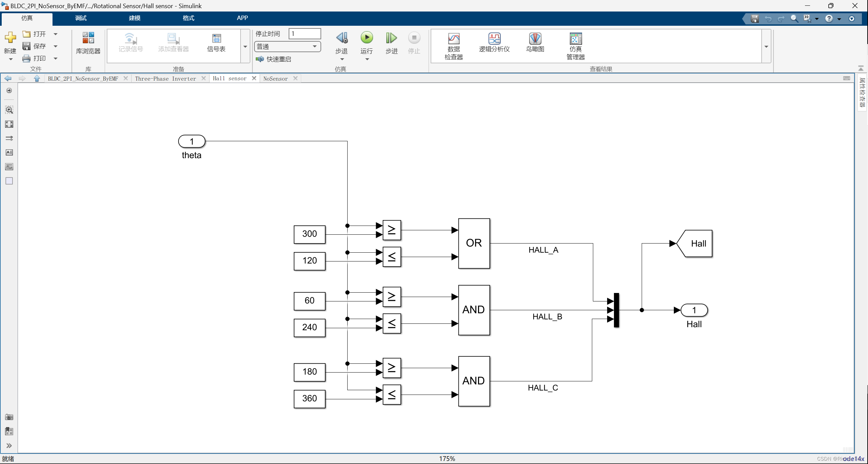
Task: Navigate back with the left arrow
Action: pyautogui.click(x=8, y=79)
